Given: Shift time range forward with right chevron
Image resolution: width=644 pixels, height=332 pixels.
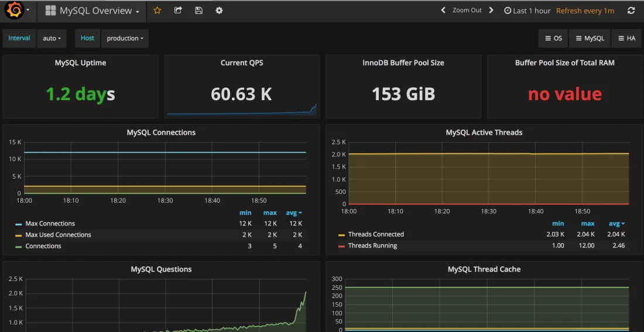Looking at the screenshot, I should (491, 11).
